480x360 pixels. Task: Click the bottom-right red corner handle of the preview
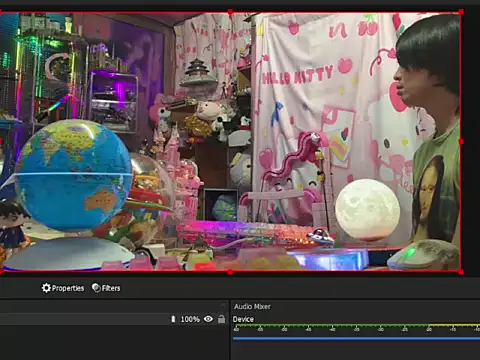461,272
